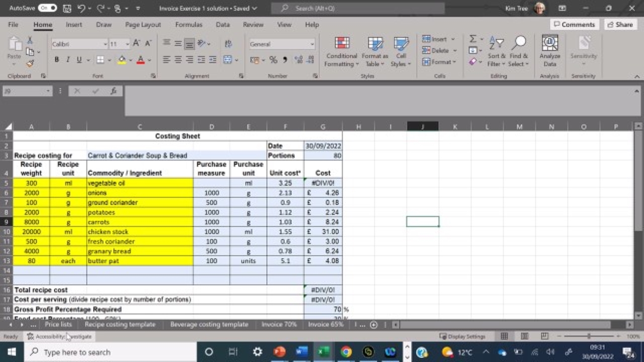Click Page Break Preview view icon

pos(544,336)
